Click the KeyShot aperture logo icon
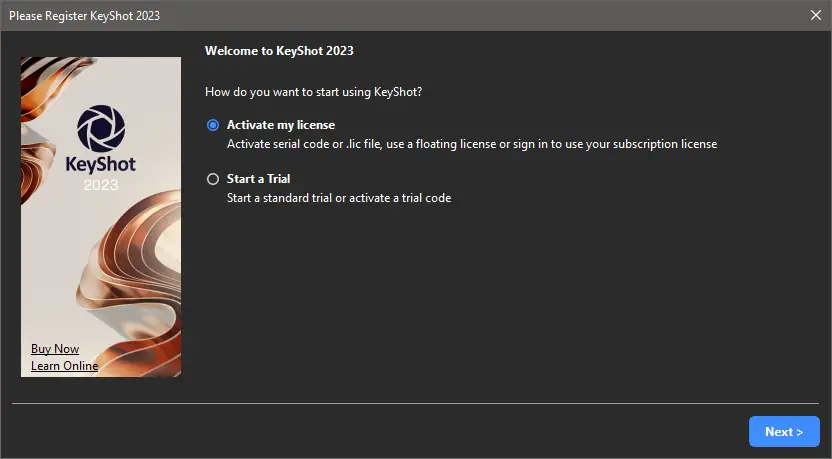Screen dimensions: 832x459 click(x=101, y=128)
